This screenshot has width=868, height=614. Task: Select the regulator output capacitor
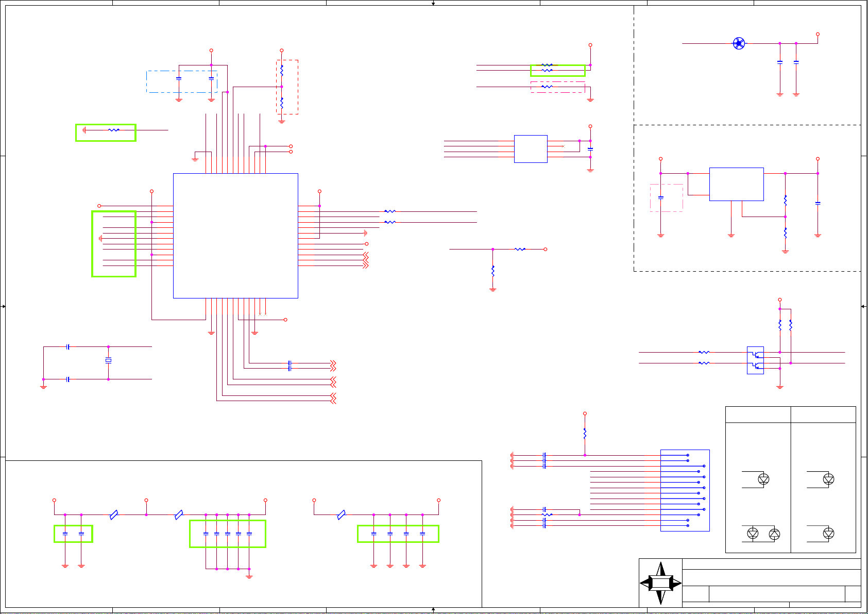tap(818, 203)
